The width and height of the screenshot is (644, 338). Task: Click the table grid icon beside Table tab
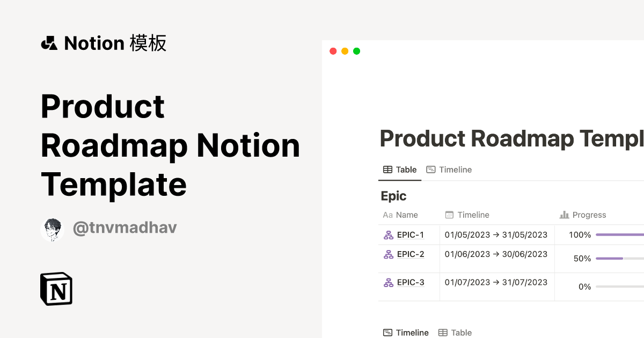click(x=387, y=169)
